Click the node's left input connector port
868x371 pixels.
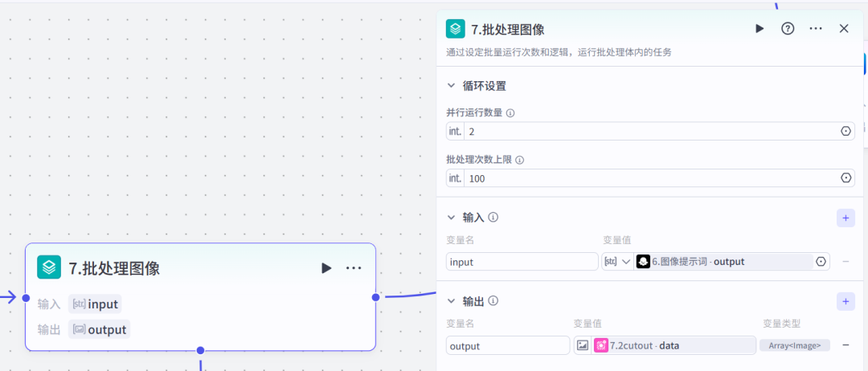pos(26,297)
